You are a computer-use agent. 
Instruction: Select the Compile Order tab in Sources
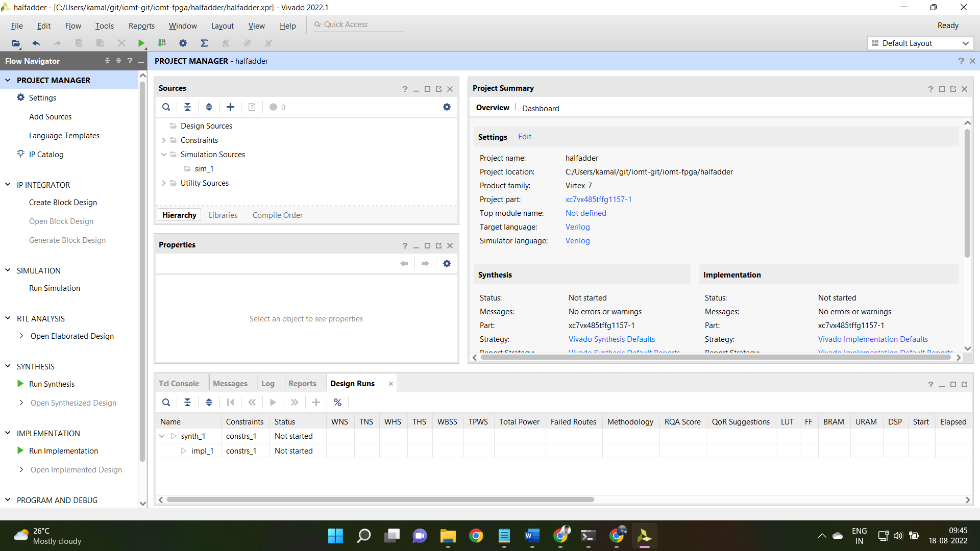pyautogui.click(x=277, y=215)
